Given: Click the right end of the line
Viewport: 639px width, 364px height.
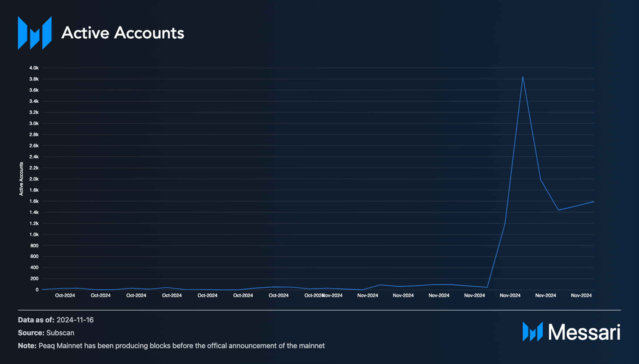Looking at the screenshot, I should (x=594, y=202).
